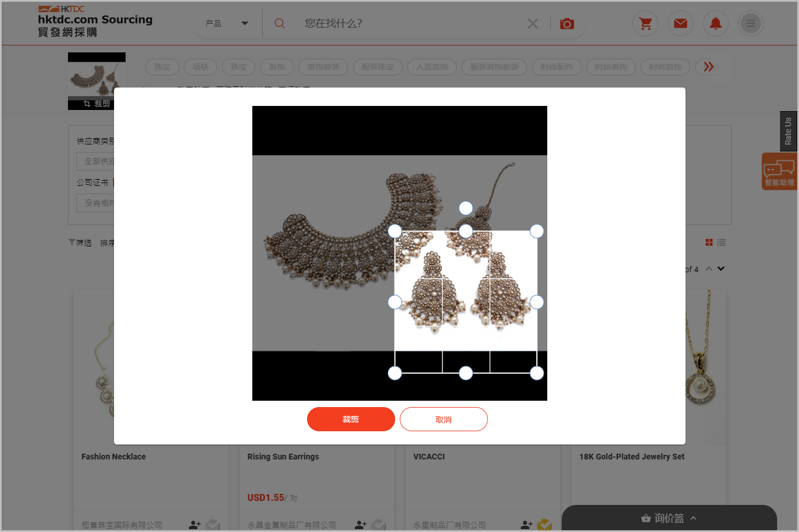This screenshot has height=532, width=799.
Task: Select the 项链 tag chip
Action: click(x=200, y=67)
